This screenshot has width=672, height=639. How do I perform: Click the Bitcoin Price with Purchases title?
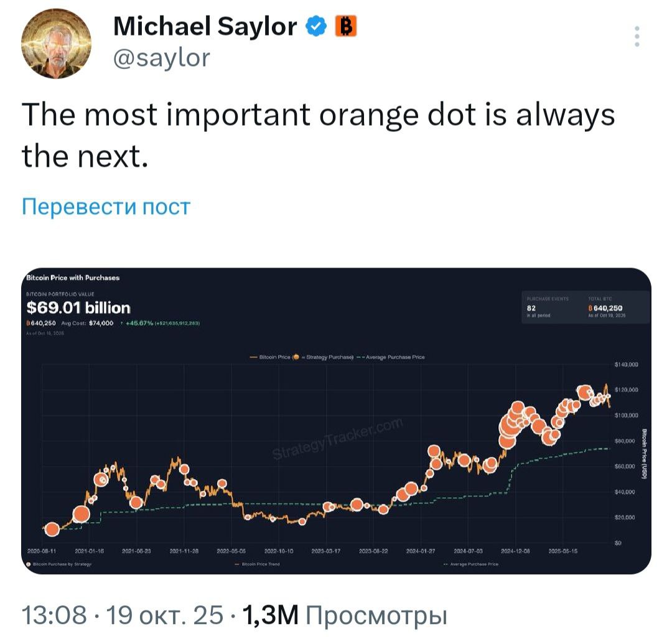[73, 278]
